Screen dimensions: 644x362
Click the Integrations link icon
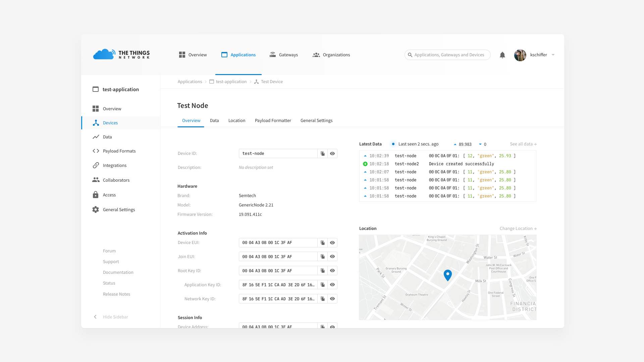95,165
